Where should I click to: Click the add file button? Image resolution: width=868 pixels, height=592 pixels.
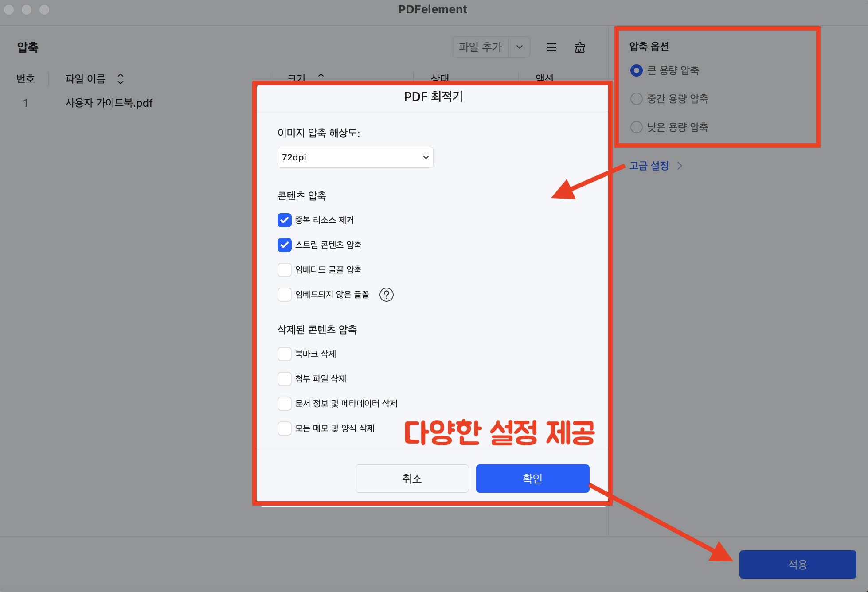(x=481, y=47)
